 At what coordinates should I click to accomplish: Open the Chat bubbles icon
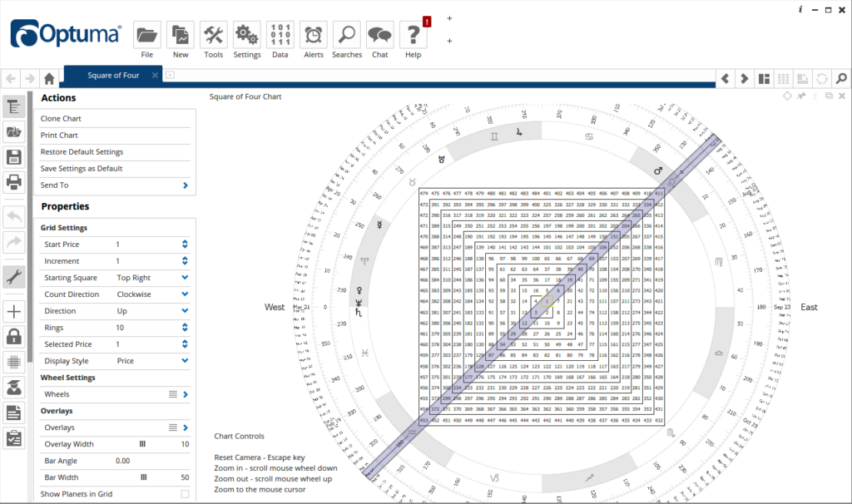pos(379,35)
